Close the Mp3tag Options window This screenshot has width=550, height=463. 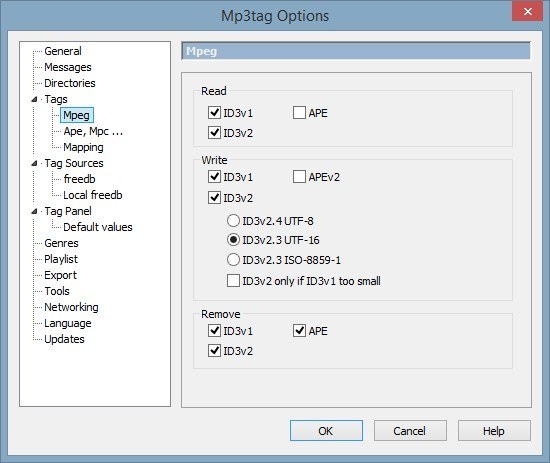(x=528, y=12)
